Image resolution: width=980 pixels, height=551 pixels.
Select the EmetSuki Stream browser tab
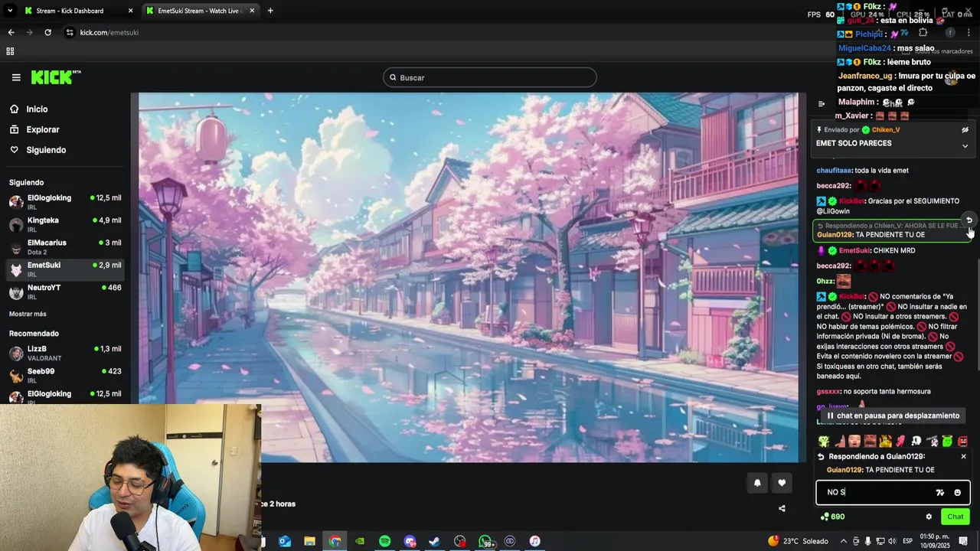pyautogui.click(x=199, y=11)
